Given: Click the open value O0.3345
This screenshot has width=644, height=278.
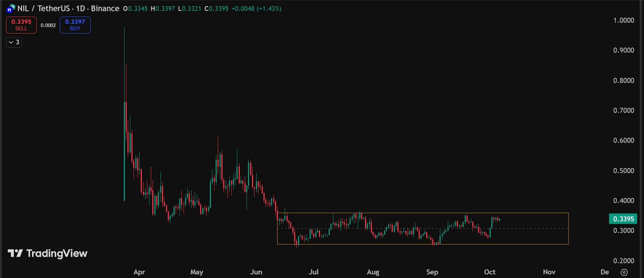Looking at the screenshot, I should pyautogui.click(x=135, y=9).
